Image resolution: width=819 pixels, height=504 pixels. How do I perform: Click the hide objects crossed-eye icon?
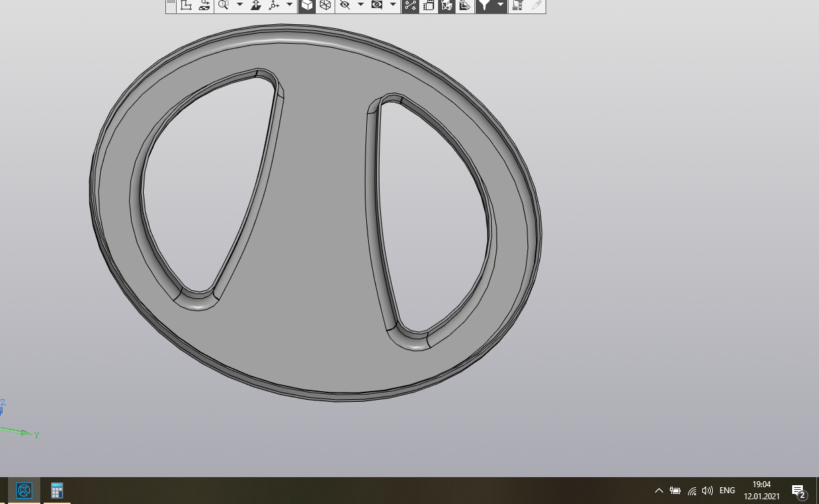pos(345,5)
